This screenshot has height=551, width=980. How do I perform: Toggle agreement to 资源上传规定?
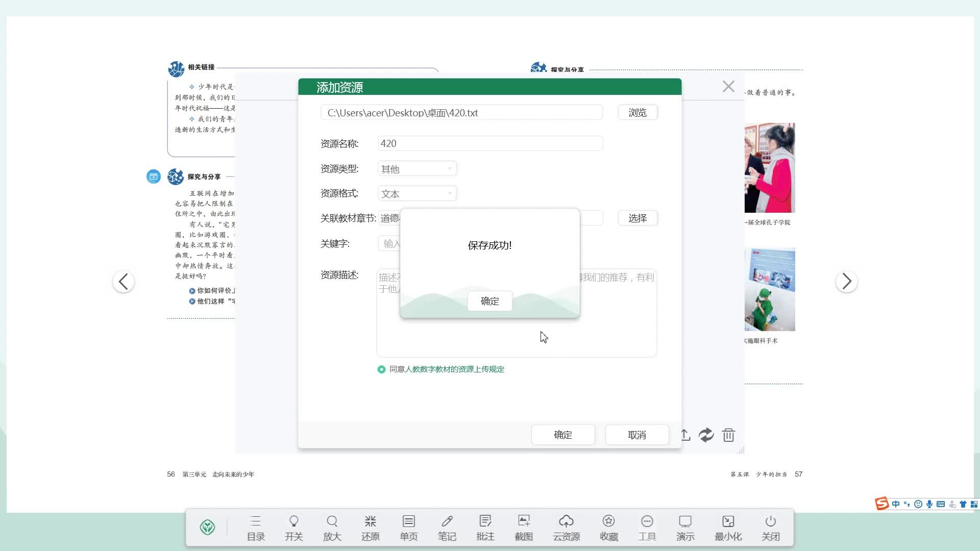[381, 369]
